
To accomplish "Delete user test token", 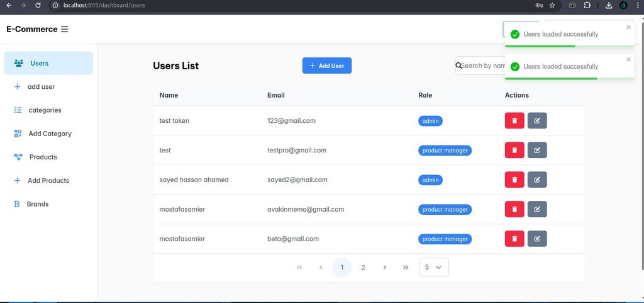I will pyautogui.click(x=514, y=120).
